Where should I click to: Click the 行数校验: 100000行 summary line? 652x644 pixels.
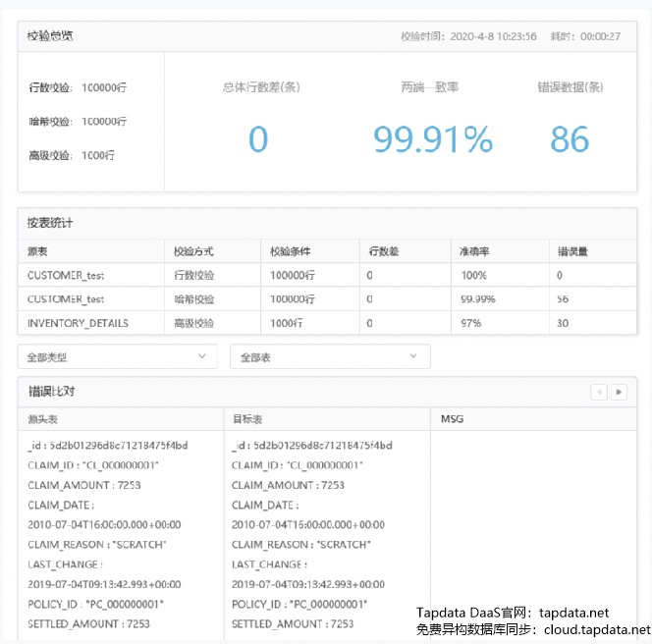(x=78, y=87)
